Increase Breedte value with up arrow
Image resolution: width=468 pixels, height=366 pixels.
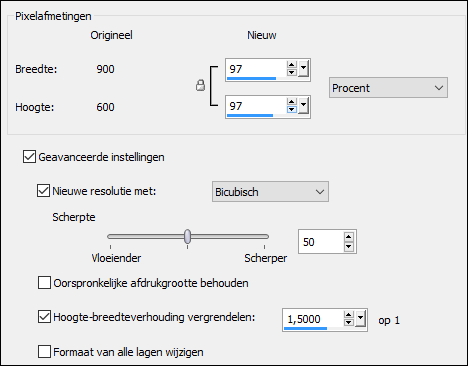pos(292,65)
